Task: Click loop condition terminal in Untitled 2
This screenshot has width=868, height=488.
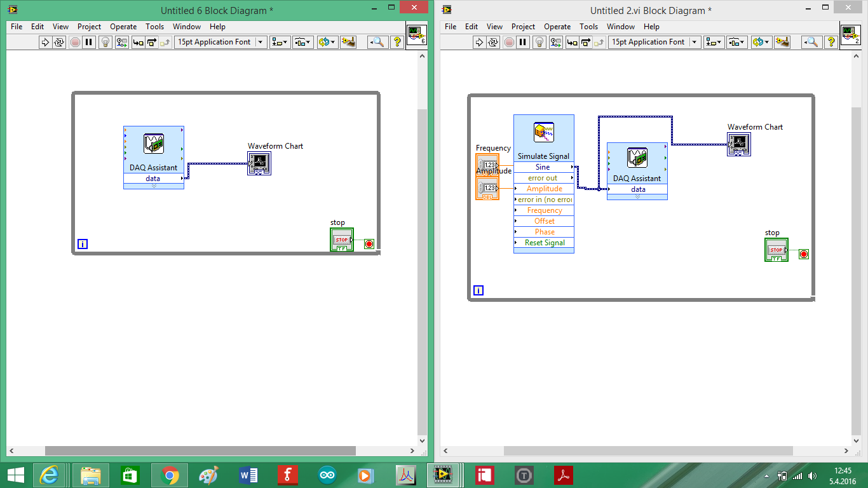Action: (x=804, y=254)
